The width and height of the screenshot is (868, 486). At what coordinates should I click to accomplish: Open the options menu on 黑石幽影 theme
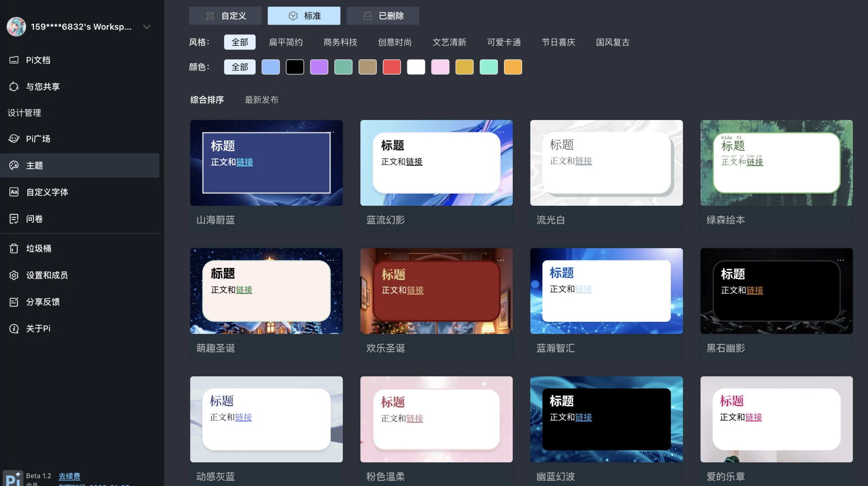(840, 260)
